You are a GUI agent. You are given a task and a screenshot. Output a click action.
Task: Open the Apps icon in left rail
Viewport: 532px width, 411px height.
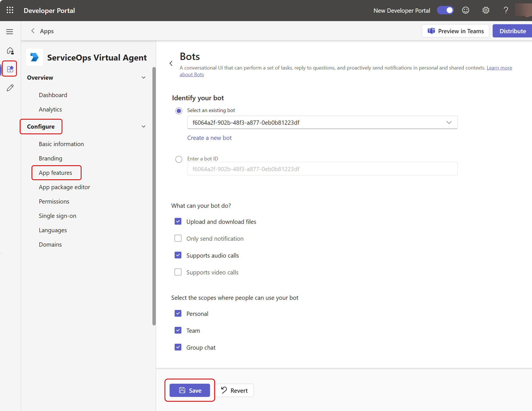click(x=10, y=69)
